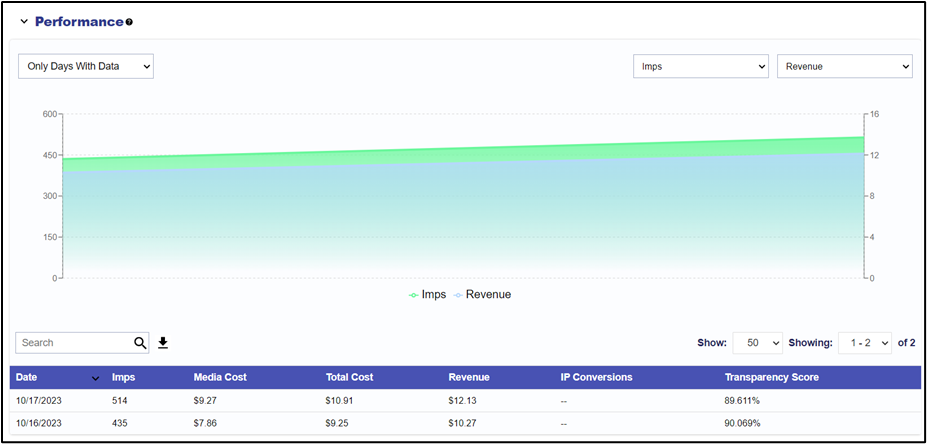This screenshot has height=444, width=927.
Task: Sort by the Imps column header
Action: coord(119,377)
